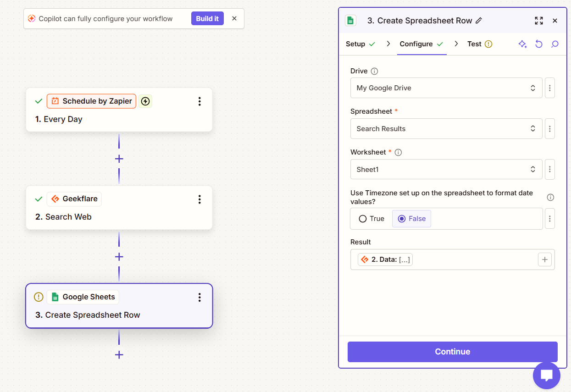This screenshot has width=571, height=392.
Task: Show info tooltip for Worksheet field
Action: pos(398,152)
